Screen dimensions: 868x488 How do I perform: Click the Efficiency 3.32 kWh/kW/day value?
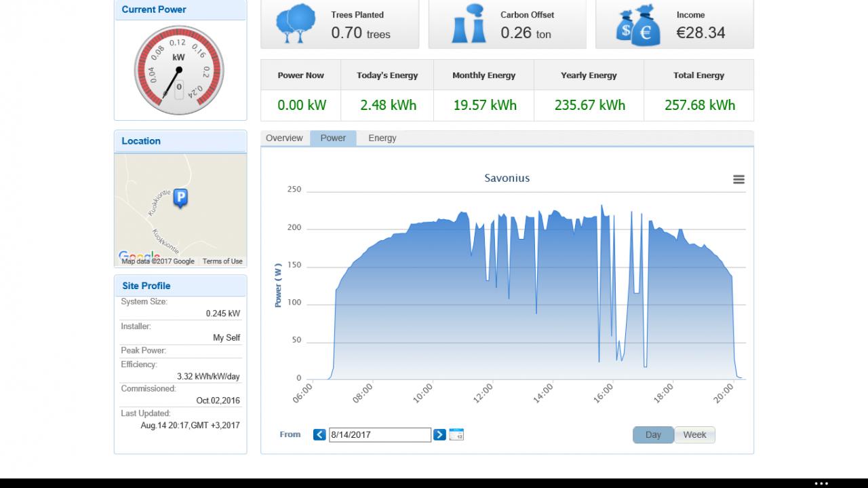click(208, 377)
